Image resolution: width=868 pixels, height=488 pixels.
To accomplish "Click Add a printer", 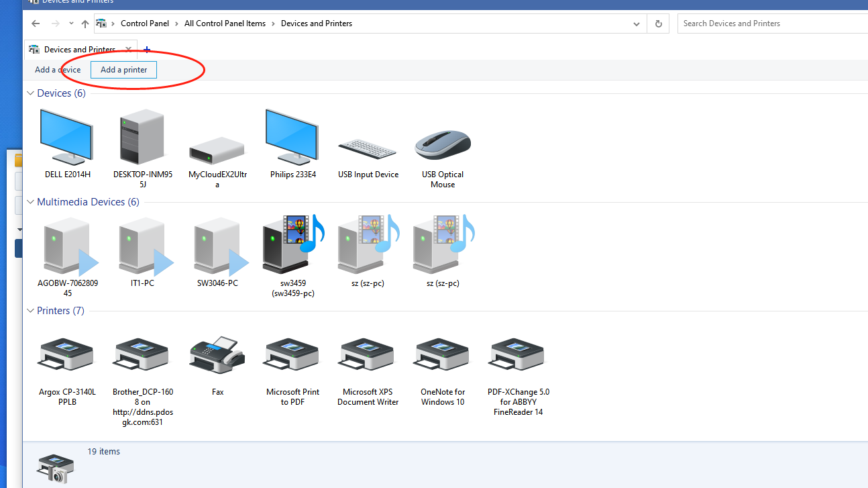I will (123, 70).
